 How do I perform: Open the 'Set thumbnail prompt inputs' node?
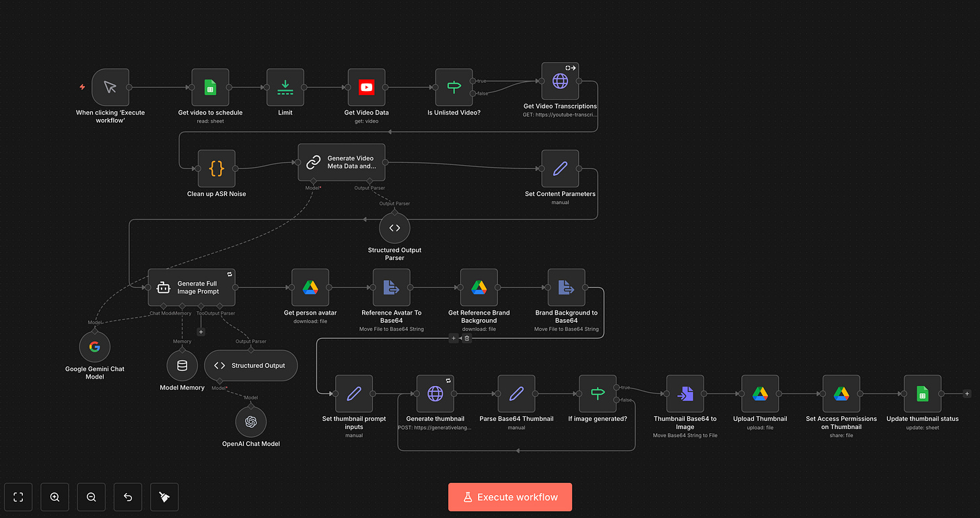click(x=354, y=393)
